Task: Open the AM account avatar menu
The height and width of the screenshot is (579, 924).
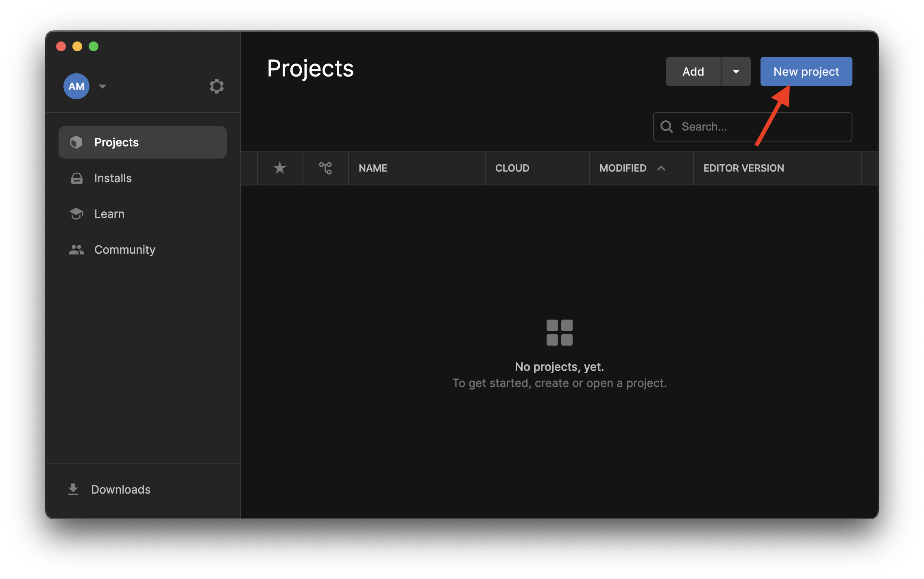Action: click(76, 86)
